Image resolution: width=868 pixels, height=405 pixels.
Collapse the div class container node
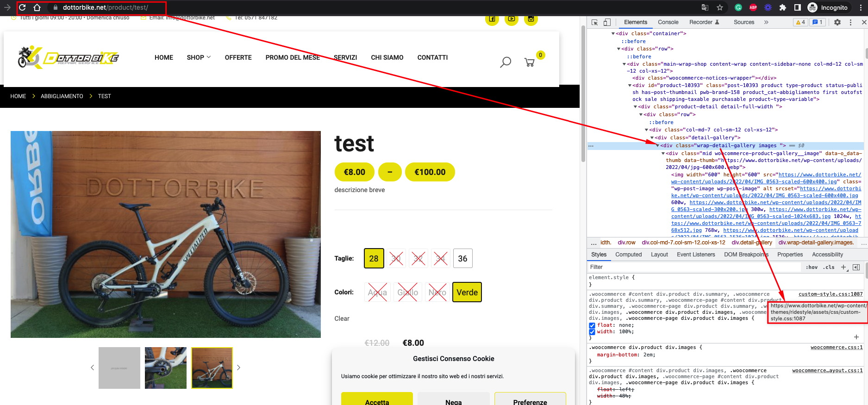613,34
